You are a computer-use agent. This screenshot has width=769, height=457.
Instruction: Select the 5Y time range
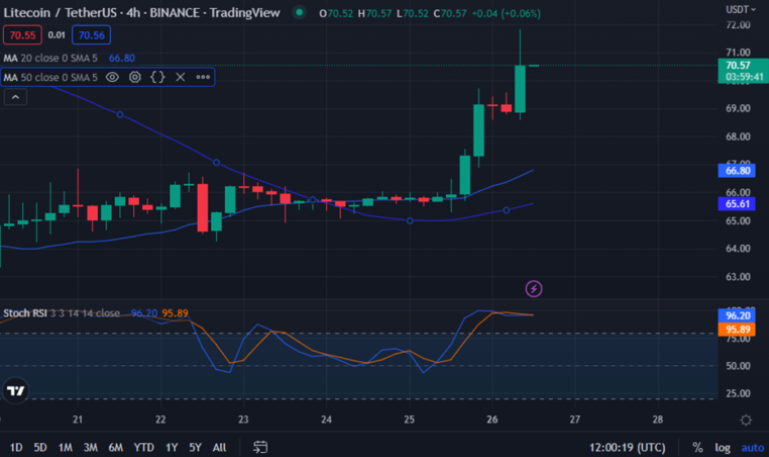(x=195, y=447)
